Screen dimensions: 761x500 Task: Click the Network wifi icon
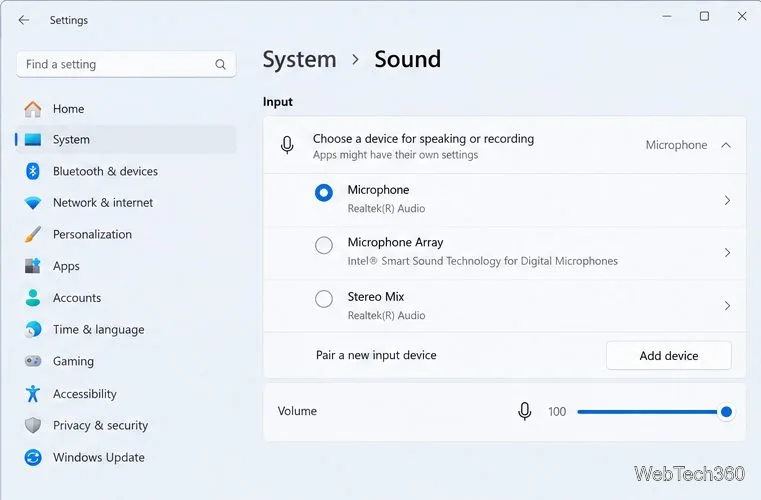(x=33, y=202)
